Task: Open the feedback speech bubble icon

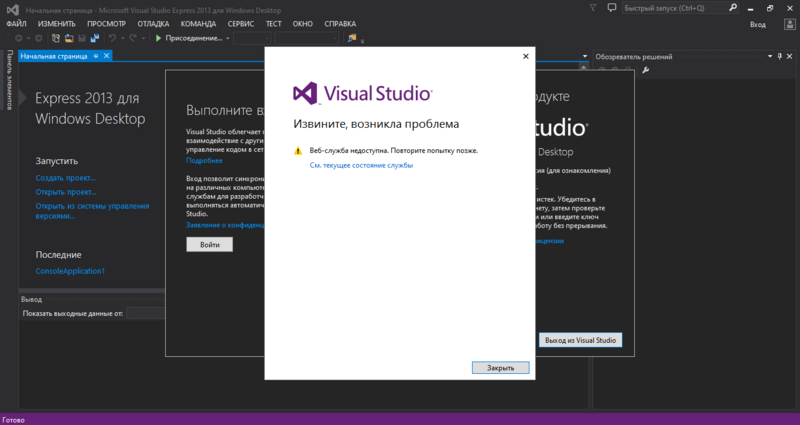Action: [x=612, y=8]
